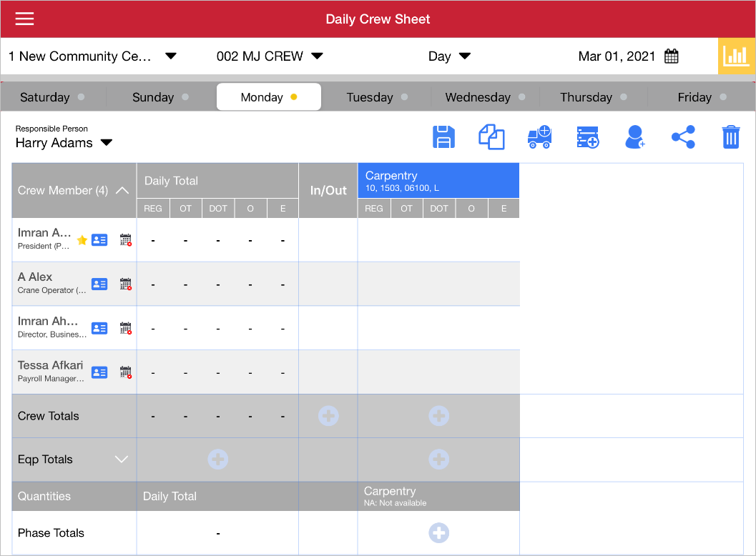Click calendar remove icon for A Alex
This screenshot has width=756, height=556.
126,284
